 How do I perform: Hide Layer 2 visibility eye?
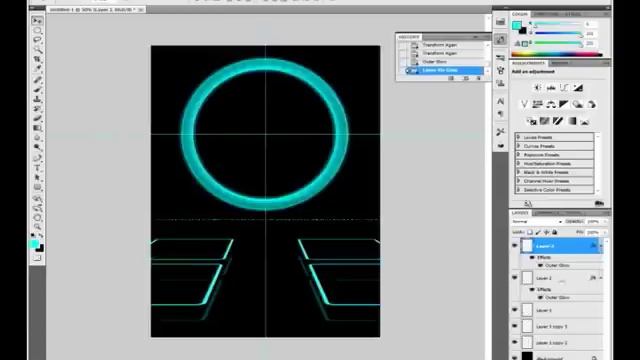coord(515,278)
